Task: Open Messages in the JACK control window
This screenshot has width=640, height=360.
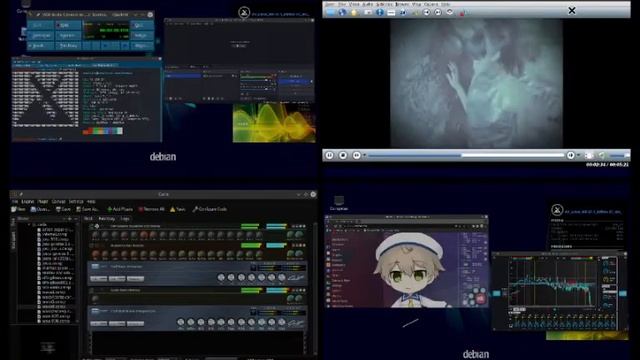Action: click(x=40, y=36)
